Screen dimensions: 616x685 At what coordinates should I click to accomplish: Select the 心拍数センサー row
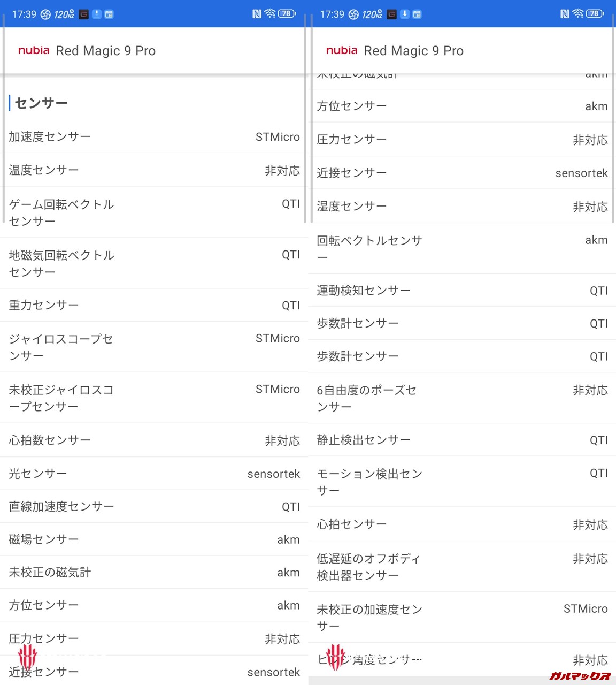click(154, 440)
